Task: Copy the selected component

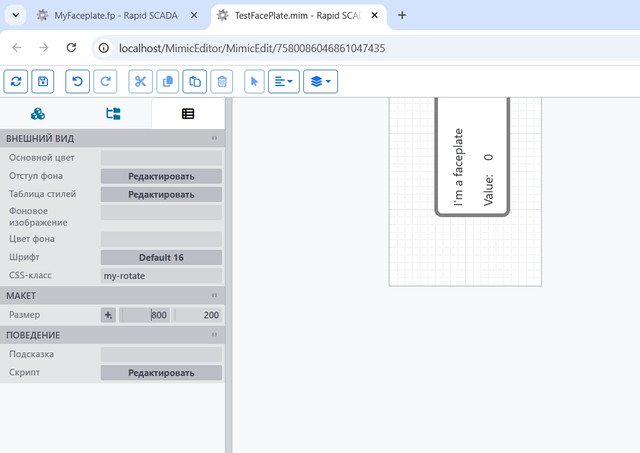Action: (x=168, y=82)
